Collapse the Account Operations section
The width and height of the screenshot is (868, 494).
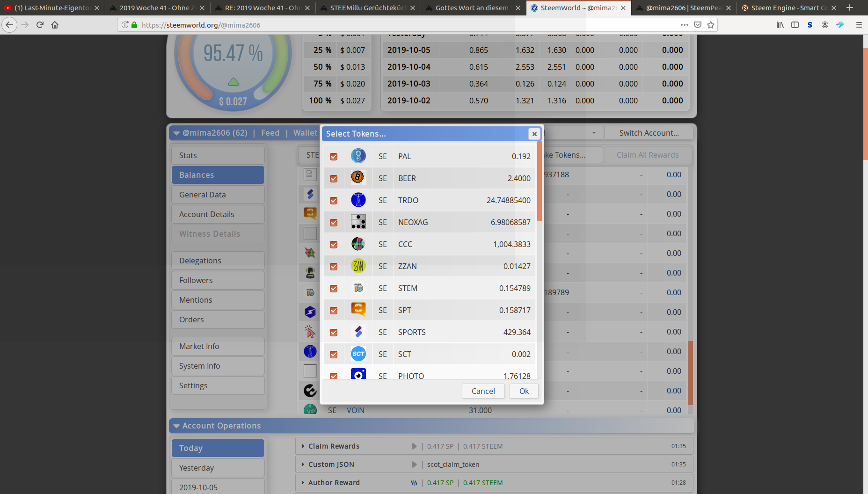point(176,426)
